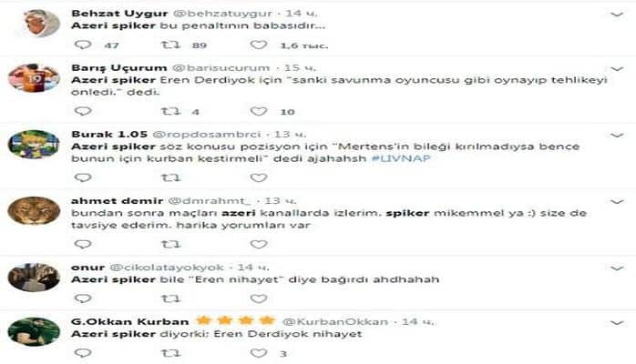The image size is (636, 364).
Task: Open options chevron on Behzat Uygur's tweet
Action: point(617,15)
